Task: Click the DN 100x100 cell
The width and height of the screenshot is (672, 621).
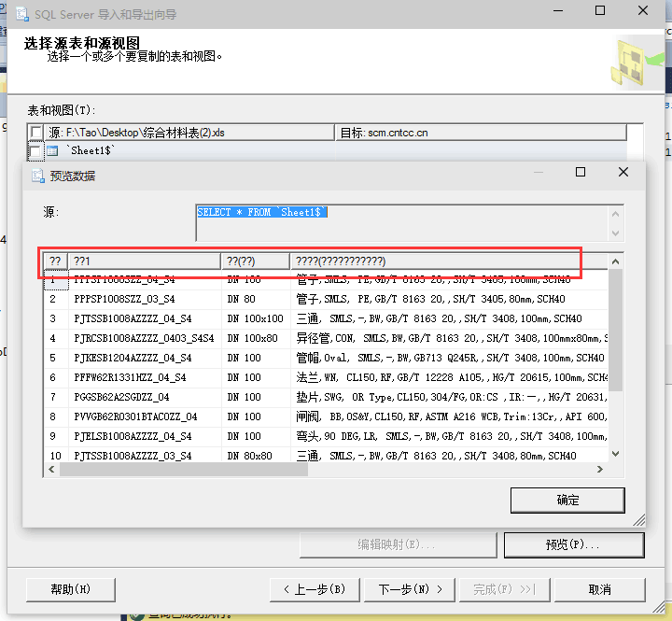Action: coord(256,318)
